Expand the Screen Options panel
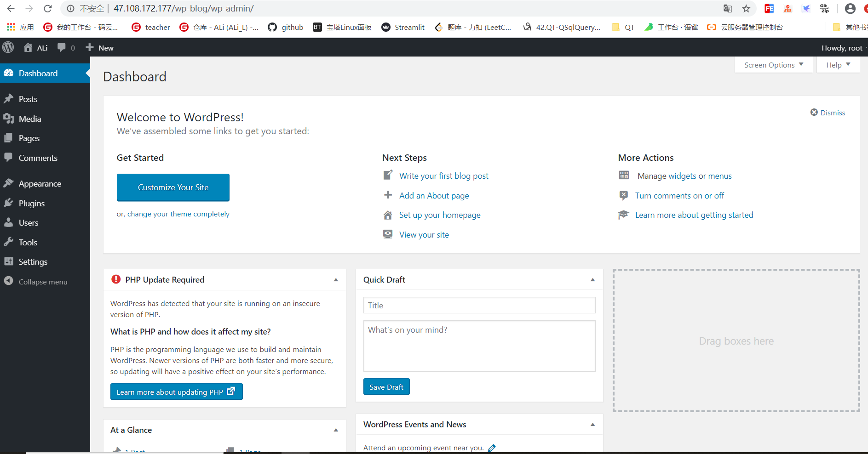The image size is (868, 454). [774, 65]
